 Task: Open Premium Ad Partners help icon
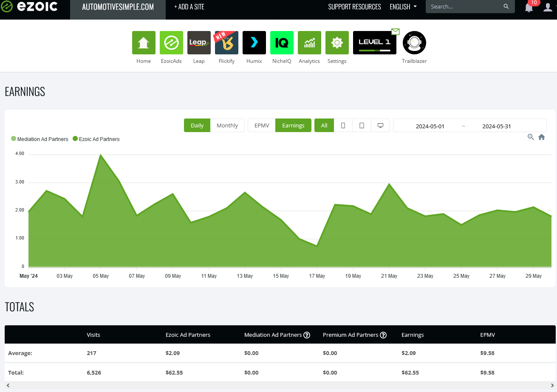coord(383,335)
